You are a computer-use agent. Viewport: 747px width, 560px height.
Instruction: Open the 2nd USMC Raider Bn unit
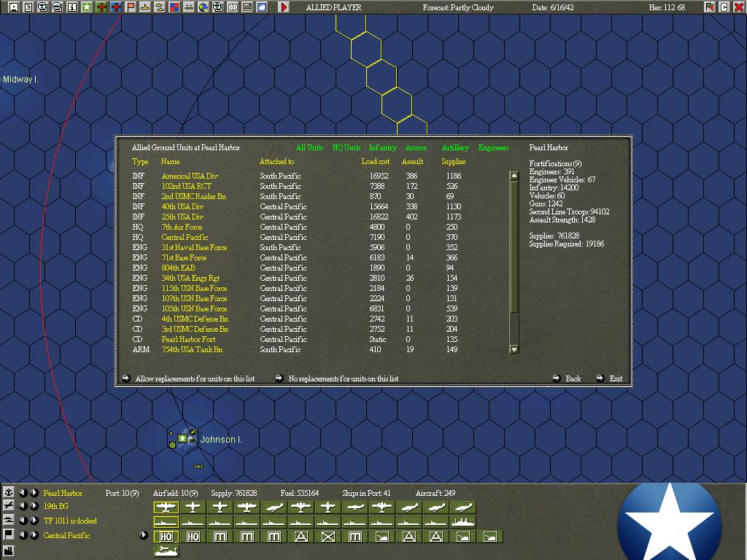coord(194,196)
